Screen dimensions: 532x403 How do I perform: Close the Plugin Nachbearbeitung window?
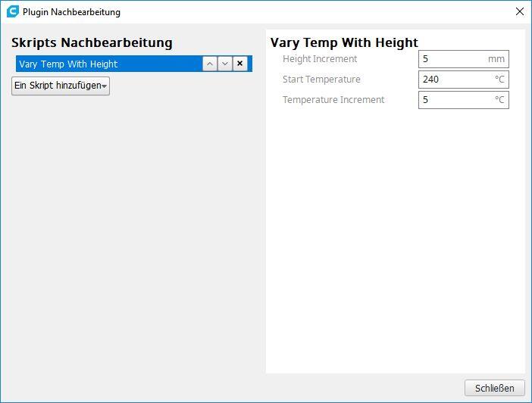(x=519, y=12)
